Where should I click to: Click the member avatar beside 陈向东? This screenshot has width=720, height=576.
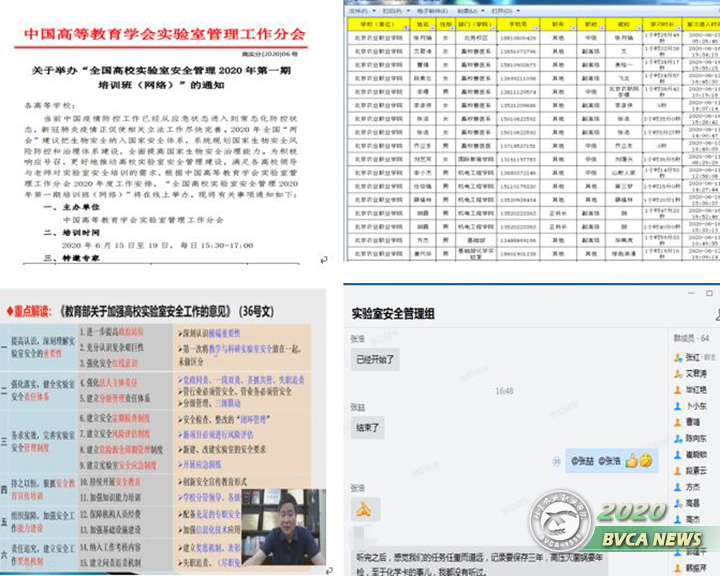tap(677, 438)
